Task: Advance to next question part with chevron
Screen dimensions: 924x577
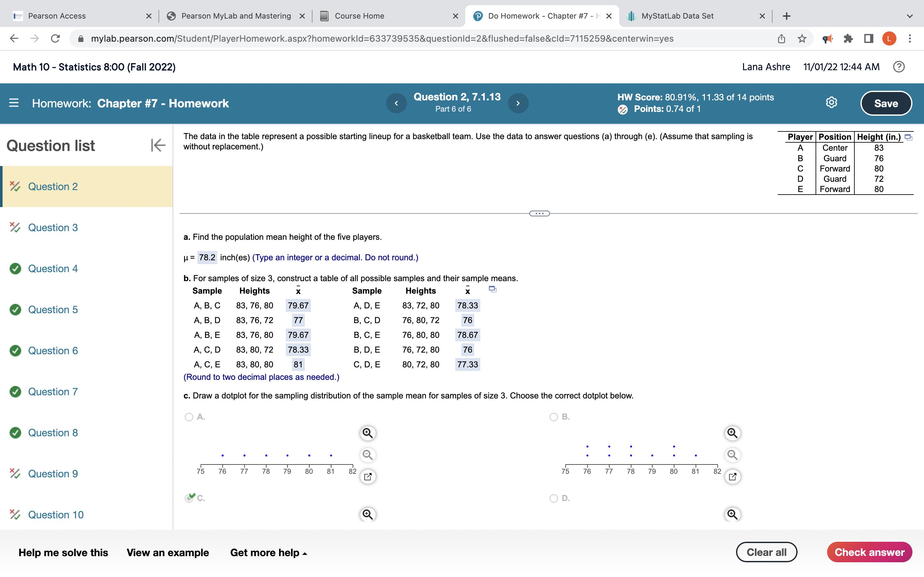Action: (518, 103)
